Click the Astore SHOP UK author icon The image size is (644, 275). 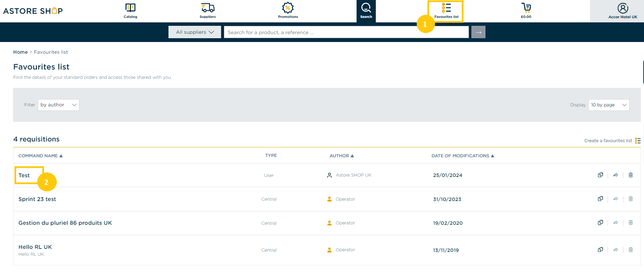click(x=329, y=175)
